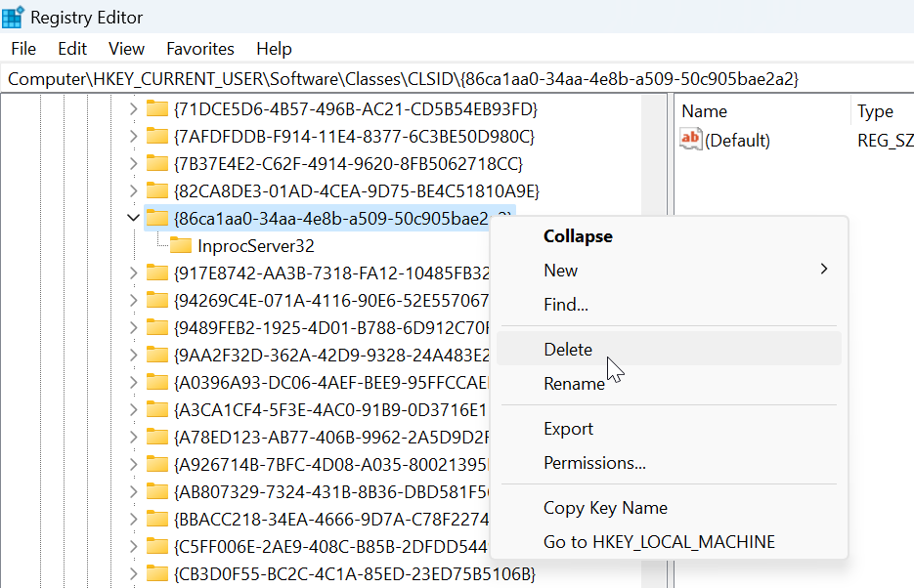914x588 pixels.
Task: Expand the {82CA8DE3-01AD-4CEA-9D75-BE4C51810A9E} key
Action: [134, 191]
